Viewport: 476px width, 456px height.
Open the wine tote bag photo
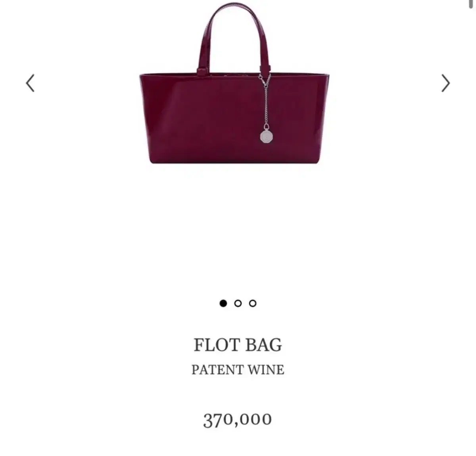click(234, 83)
